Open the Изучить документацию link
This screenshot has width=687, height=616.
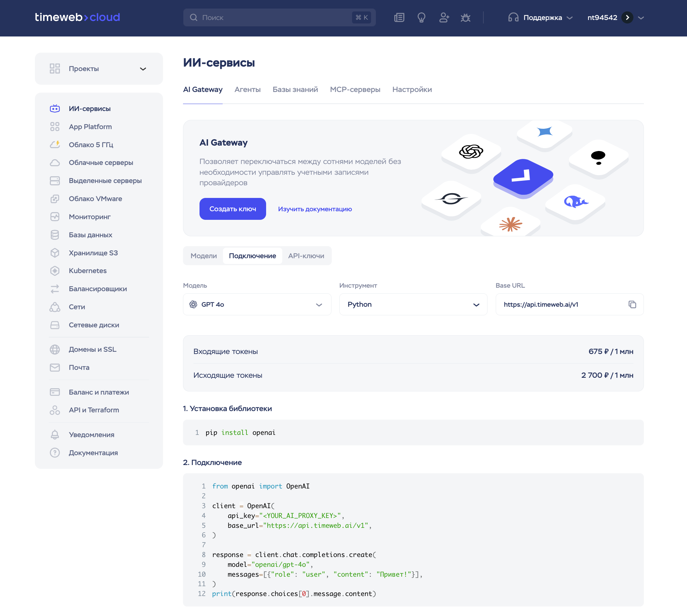click(x=315, y=209)
